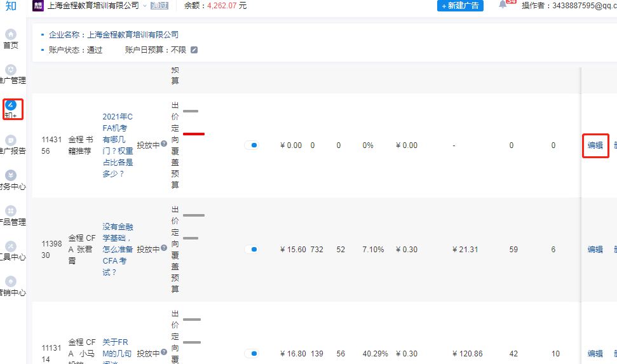Image resolution: width=617 pixels, height=364 pixels.
Task: Click the account balance 4,262.07
Action: pos(223,6)
